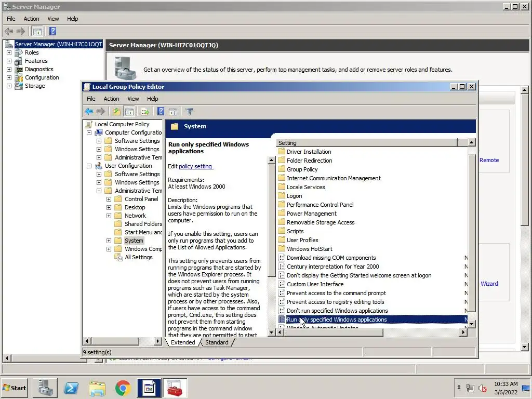Select Custom User Interface setting
532x399 pixels.
tap(315, 284)
